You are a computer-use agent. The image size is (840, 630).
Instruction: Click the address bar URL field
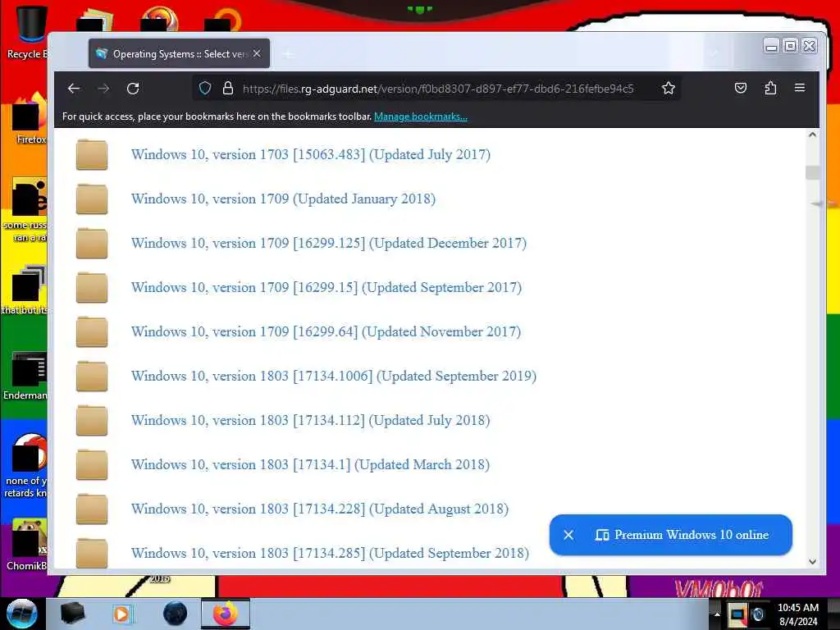[x=438, y=89]
